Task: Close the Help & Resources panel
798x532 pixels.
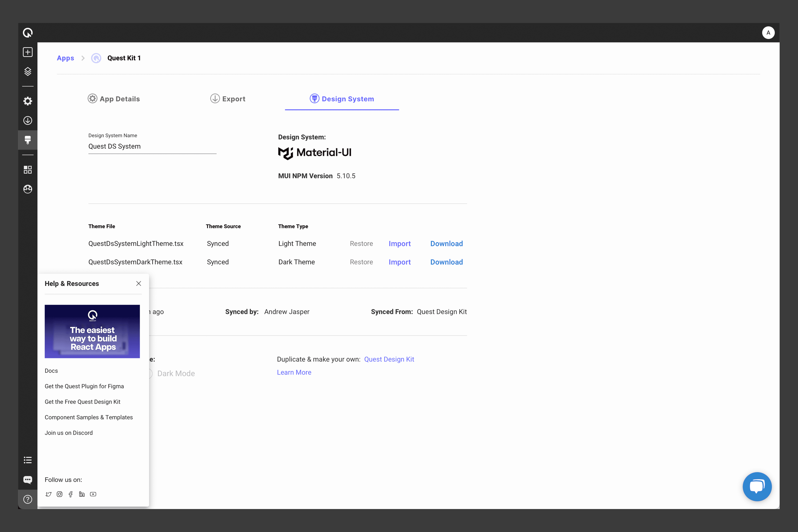Action: point(139,284)
